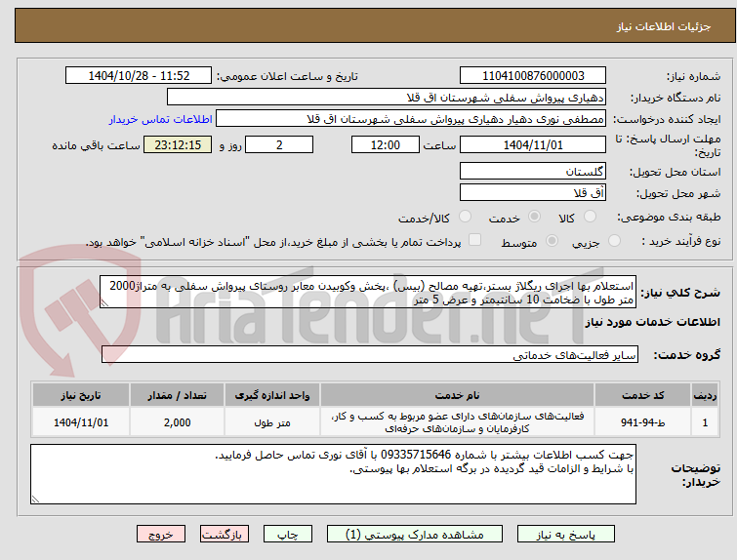737x560 pixels.
Task: Select the کالا/خدمت radio button
Action: pyautogui.click(x=465, y=217)
